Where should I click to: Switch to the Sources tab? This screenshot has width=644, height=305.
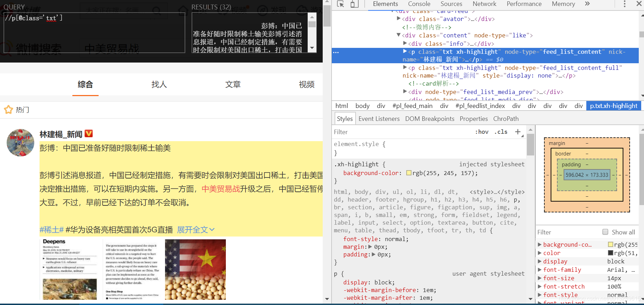point(451,4)
